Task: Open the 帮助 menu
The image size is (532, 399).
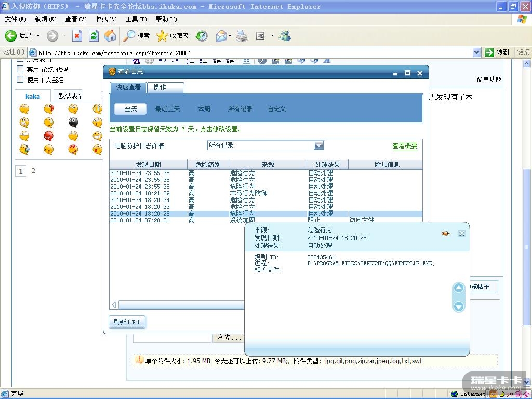Action: 166,19
